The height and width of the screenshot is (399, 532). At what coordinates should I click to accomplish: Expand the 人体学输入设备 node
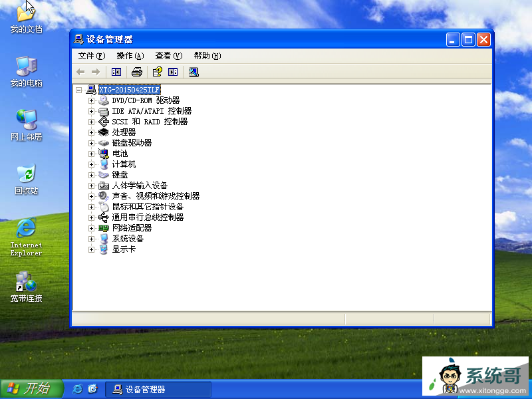(x=91, y=186)
